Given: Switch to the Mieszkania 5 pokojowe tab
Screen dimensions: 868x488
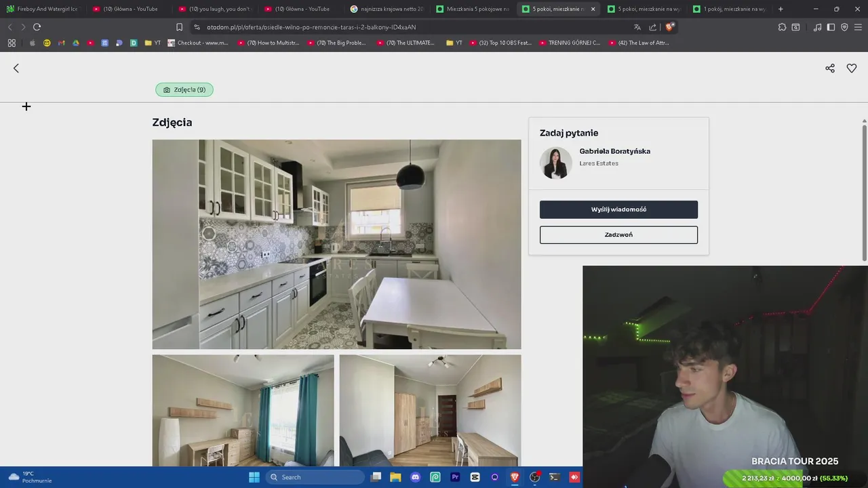Looking at the screenshot, I should click(473, 9).
